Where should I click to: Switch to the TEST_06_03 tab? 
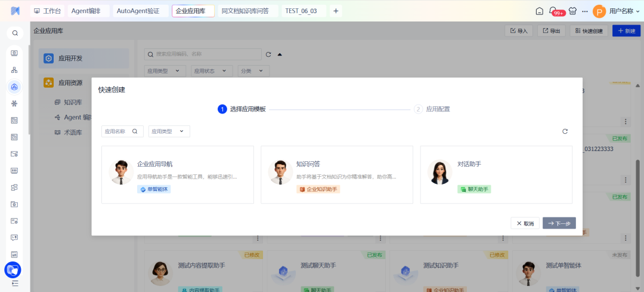point(301,11)
